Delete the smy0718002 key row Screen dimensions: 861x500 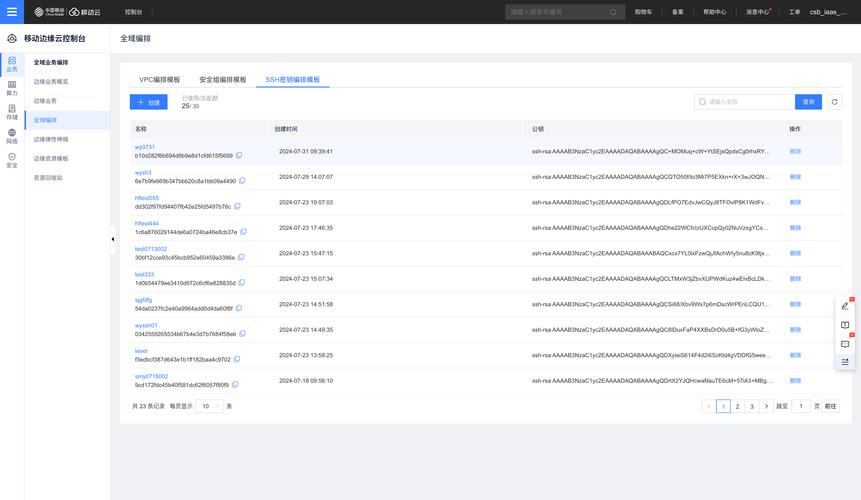[795, 380]
